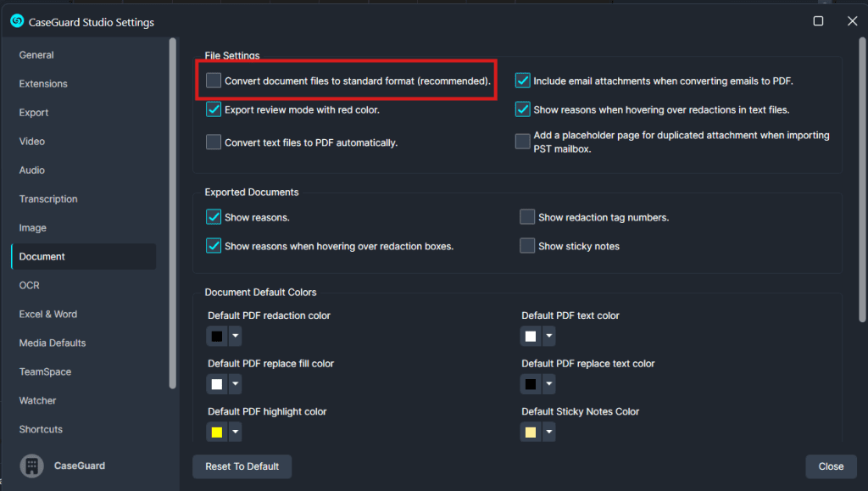Enable Convert document files to standard format
This screenshot has width=868, height=491.
click(214, 81)
